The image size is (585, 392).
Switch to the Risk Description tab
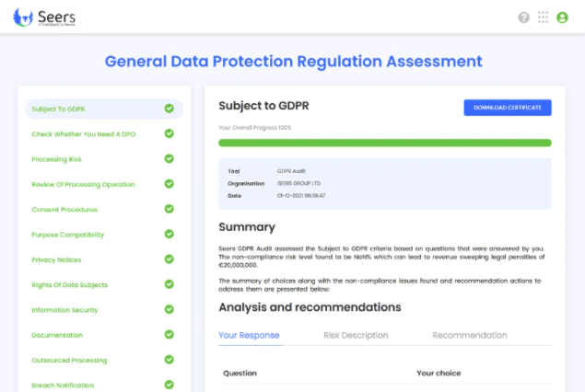point(356,336)
